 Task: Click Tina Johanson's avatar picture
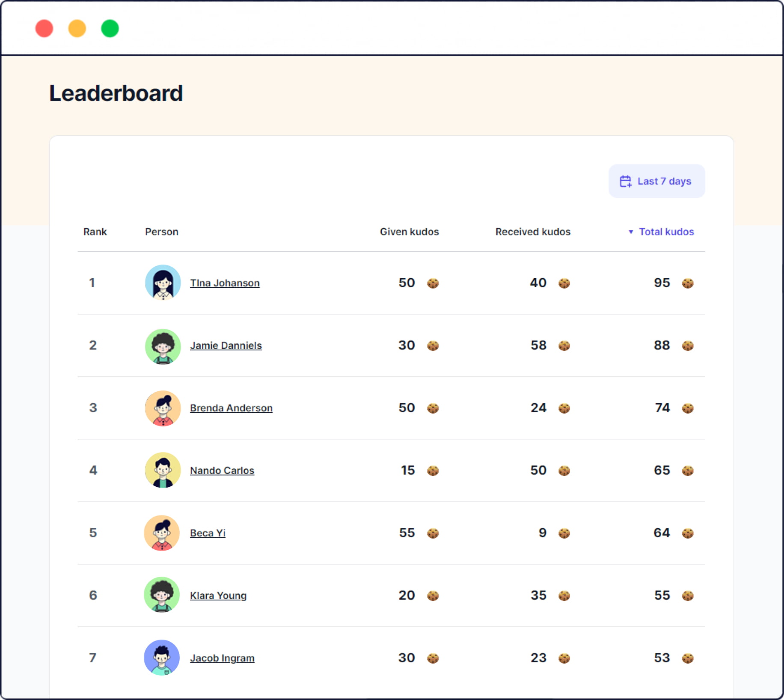point(163,283)
